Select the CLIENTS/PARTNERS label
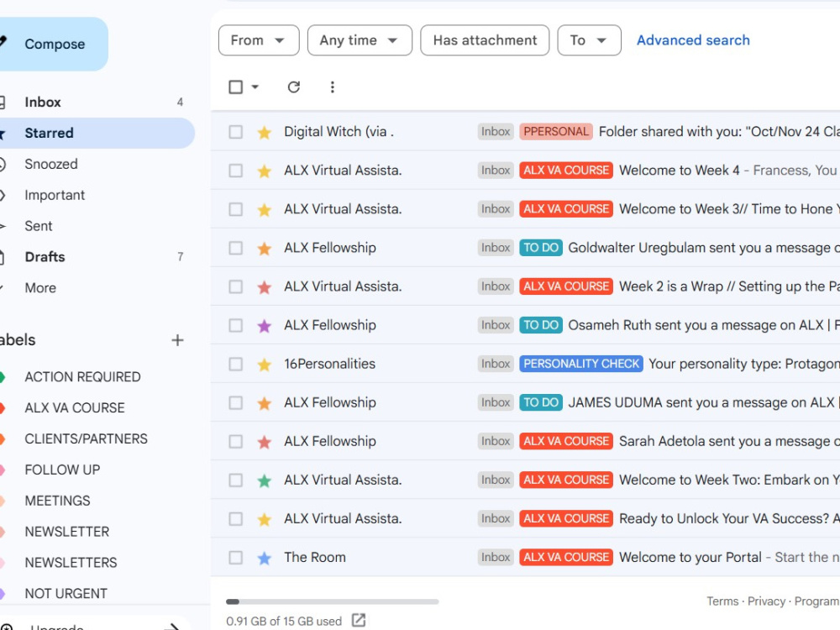This screenshot has height=630, width=840. 86,438
